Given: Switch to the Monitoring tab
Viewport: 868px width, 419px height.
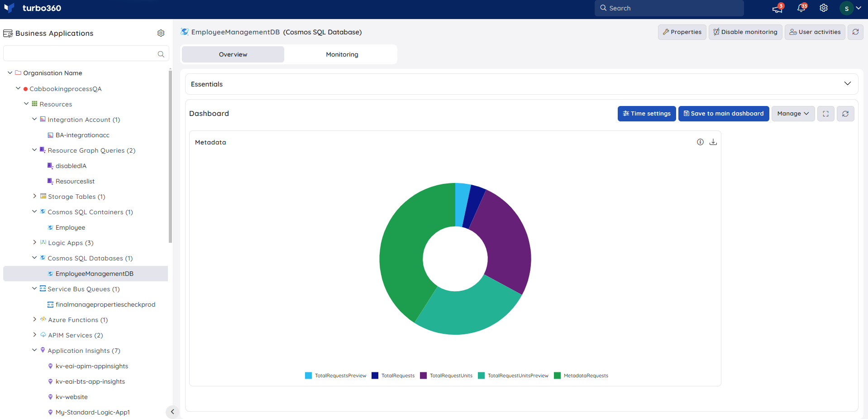Looking at the screenshot, I should coord(342,54).
